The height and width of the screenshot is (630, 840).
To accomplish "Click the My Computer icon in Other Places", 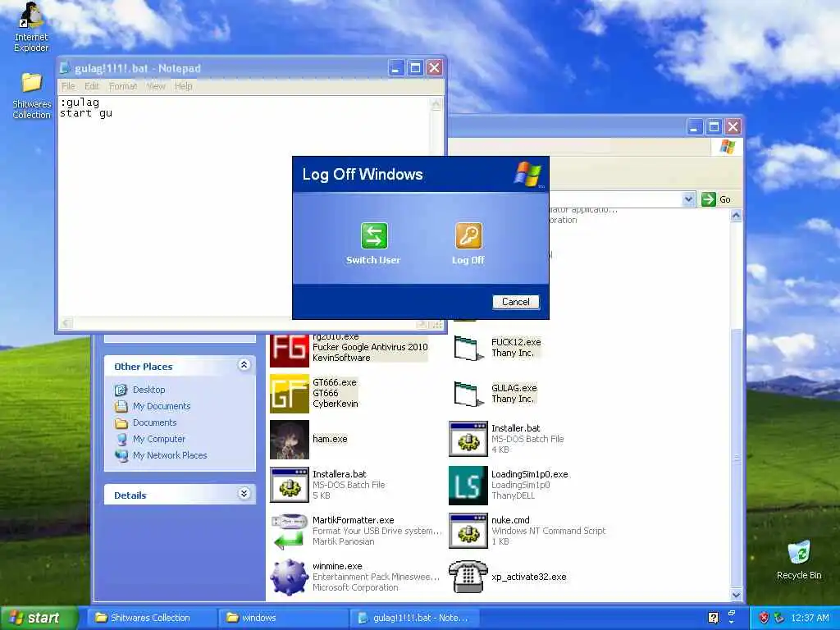I will pyautogui.click(x=121, y=440).
